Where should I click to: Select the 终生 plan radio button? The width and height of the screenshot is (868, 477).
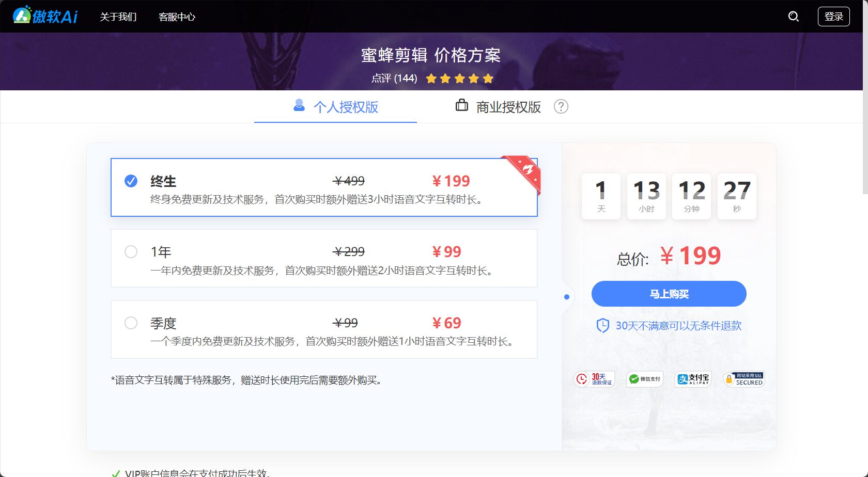[x=131, y=181]
